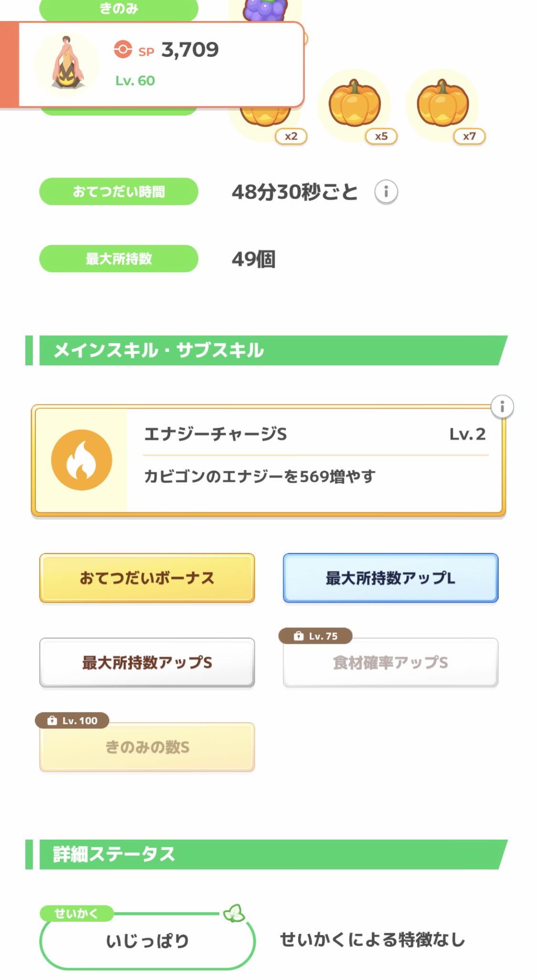
Task: Tap the pumpkin ingredient with x7
Action: click(x=443, y=104)
